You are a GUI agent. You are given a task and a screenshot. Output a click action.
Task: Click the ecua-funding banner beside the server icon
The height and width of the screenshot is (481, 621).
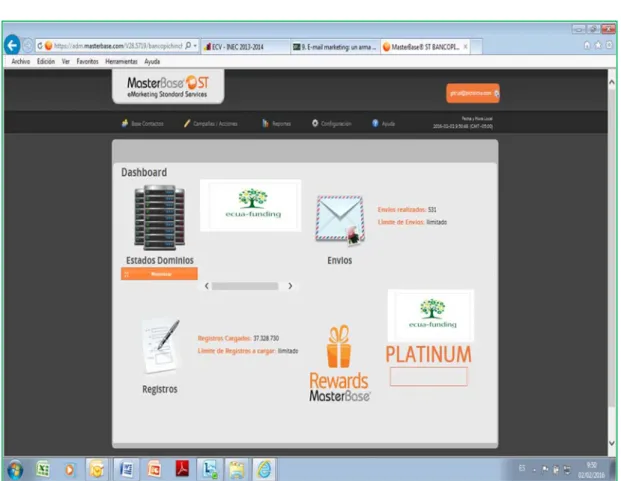[x=251, y=205]
